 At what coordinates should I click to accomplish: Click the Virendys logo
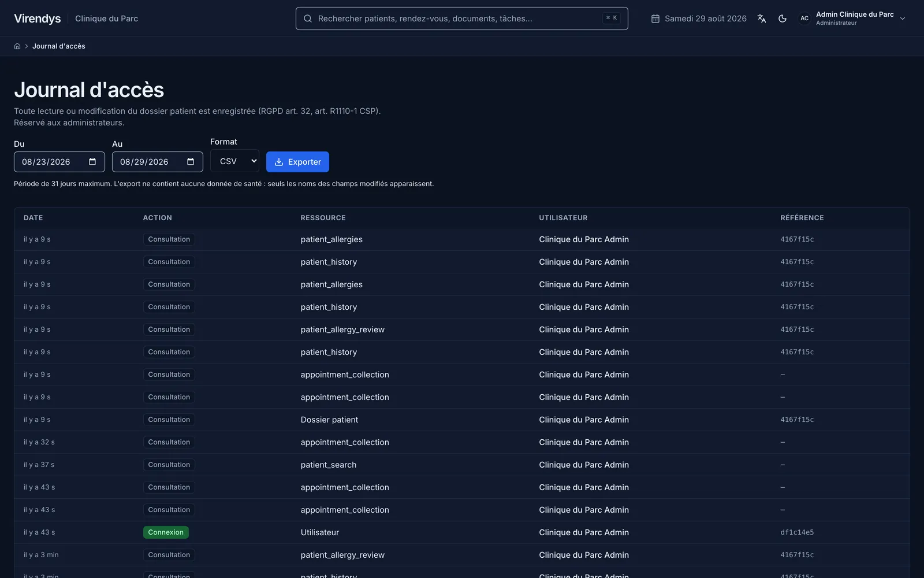38,18
